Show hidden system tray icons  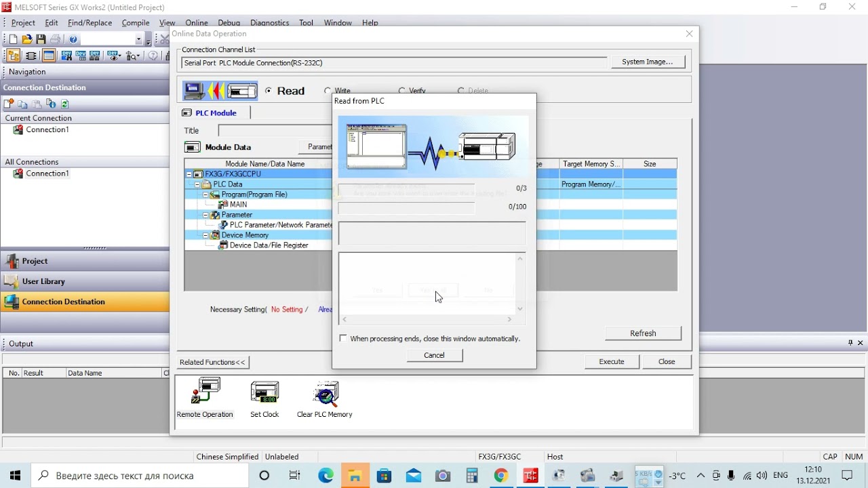(701, 476)
